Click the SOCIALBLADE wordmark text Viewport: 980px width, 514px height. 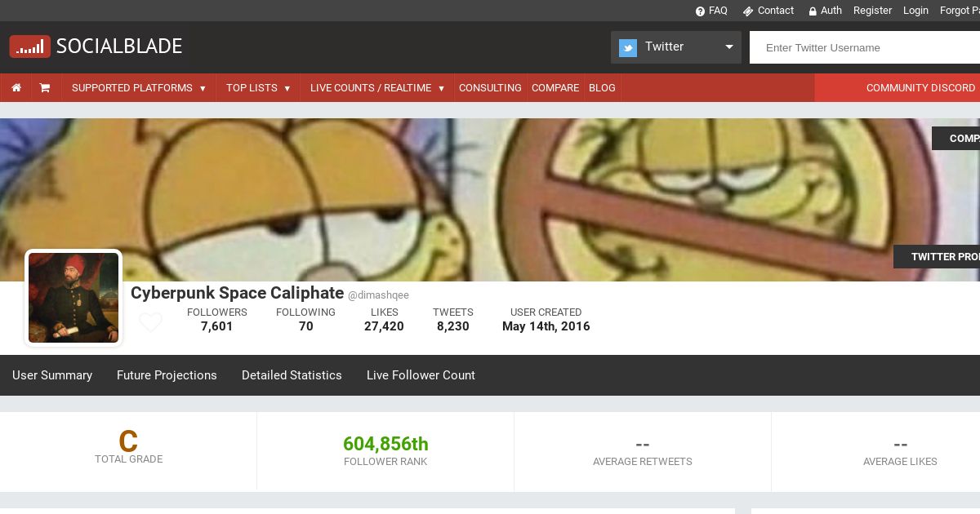[119, 47]
